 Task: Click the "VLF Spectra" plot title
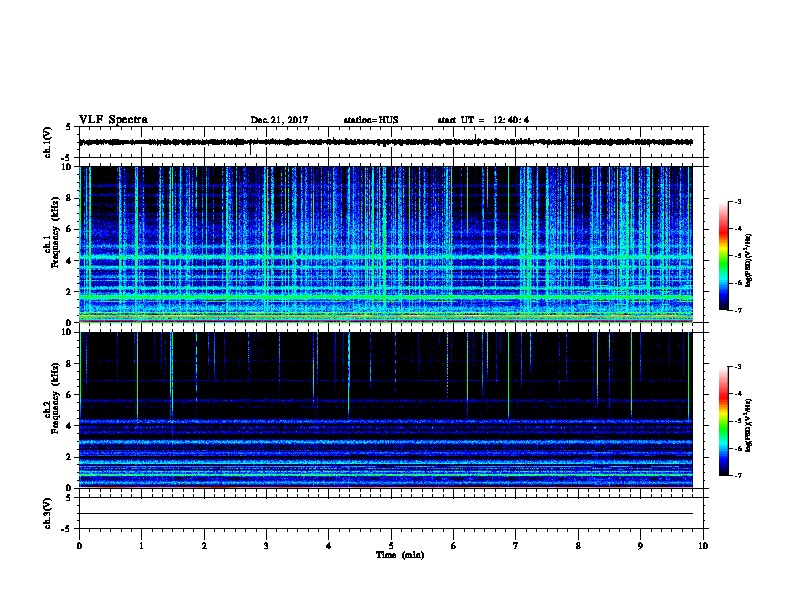[x=113, y=120]
